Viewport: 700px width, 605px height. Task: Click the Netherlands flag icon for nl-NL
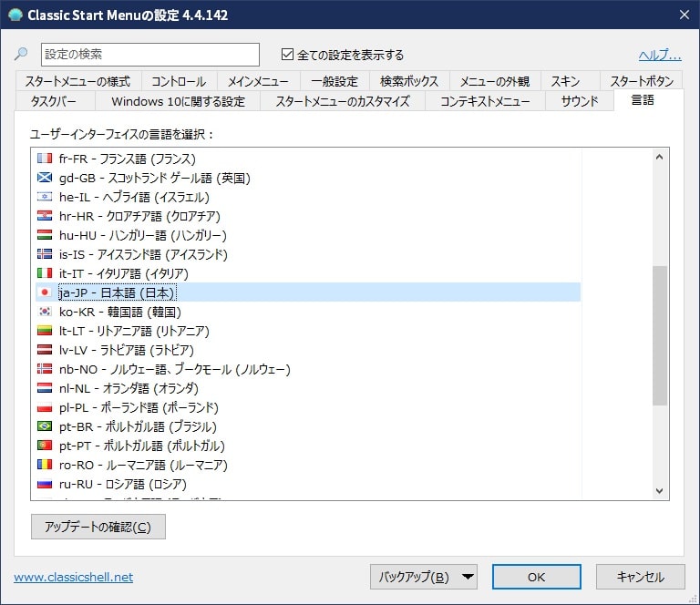click(x=44, y=388)
